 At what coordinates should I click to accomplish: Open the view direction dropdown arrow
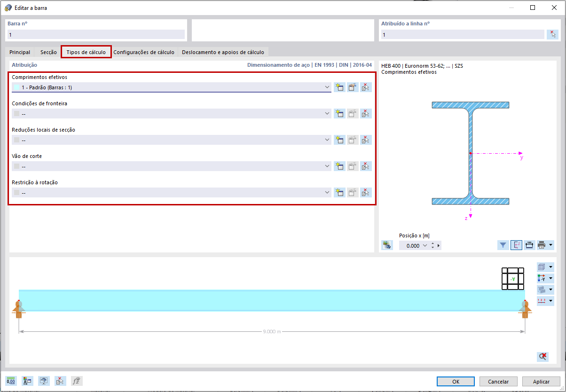coord(551,278)
